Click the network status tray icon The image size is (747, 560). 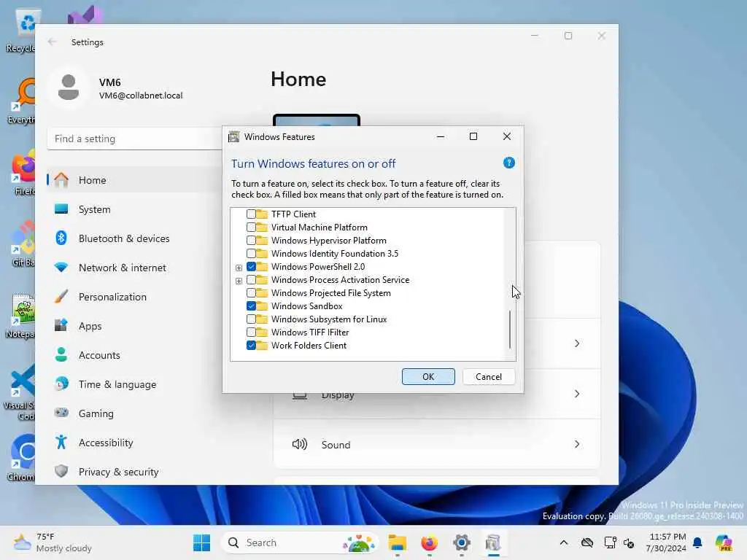[x=610, y=542]
